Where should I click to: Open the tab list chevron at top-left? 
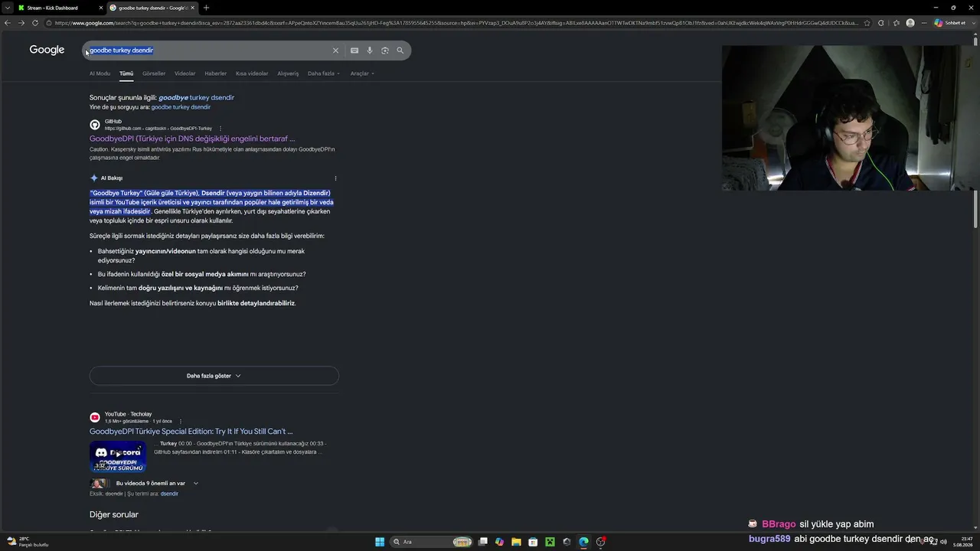point(8,8)
